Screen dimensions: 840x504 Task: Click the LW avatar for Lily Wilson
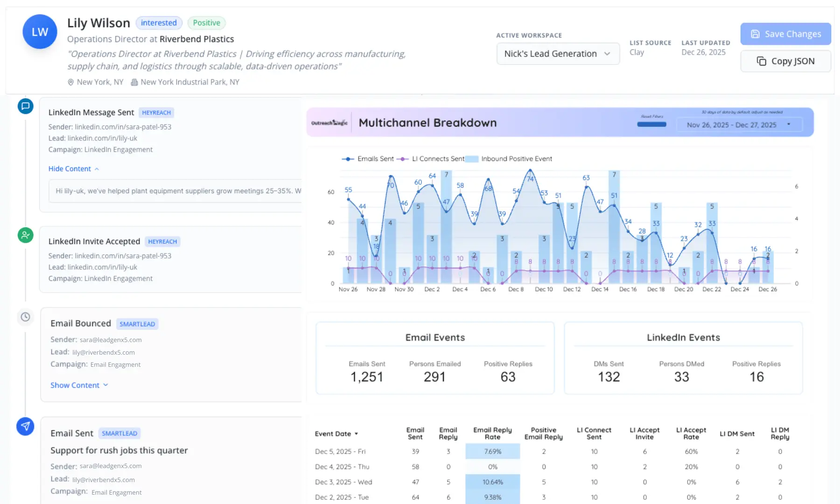point(40,31)
